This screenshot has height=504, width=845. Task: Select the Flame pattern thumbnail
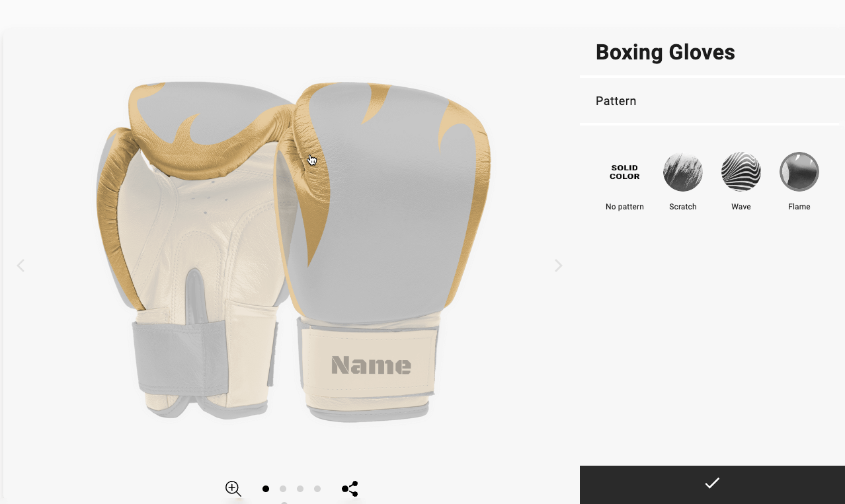799,172
